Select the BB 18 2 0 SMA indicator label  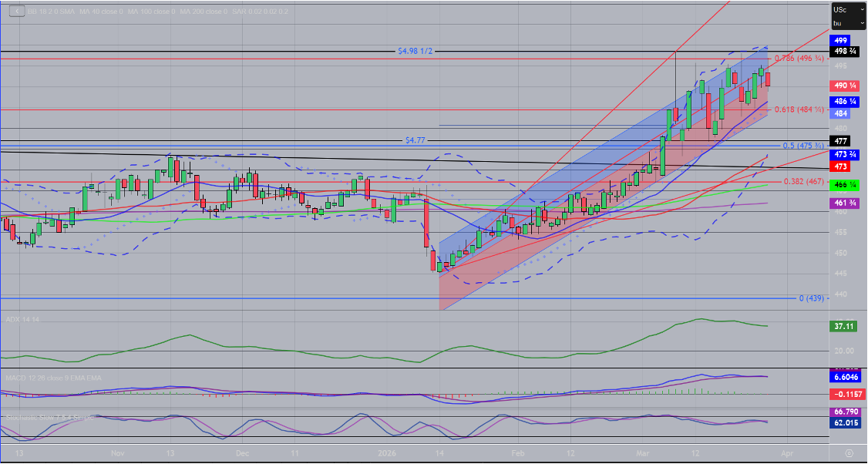51,12
